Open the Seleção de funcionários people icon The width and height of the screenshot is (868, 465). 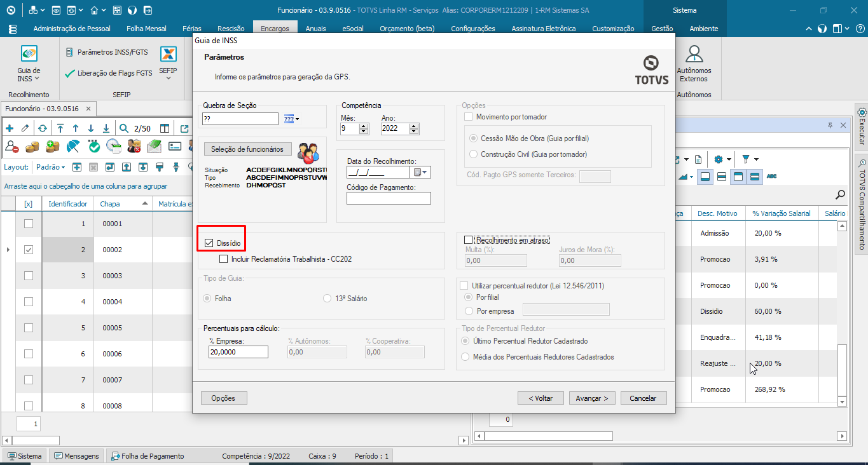pos(308,152)
